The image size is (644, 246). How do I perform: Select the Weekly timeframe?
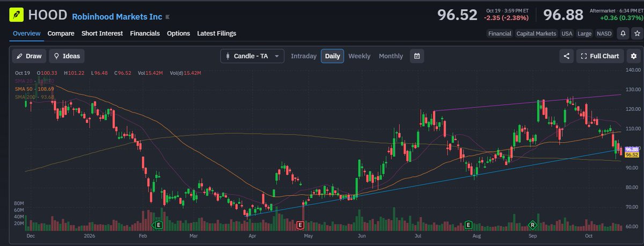pyautogui.click(x=359, y=56)
